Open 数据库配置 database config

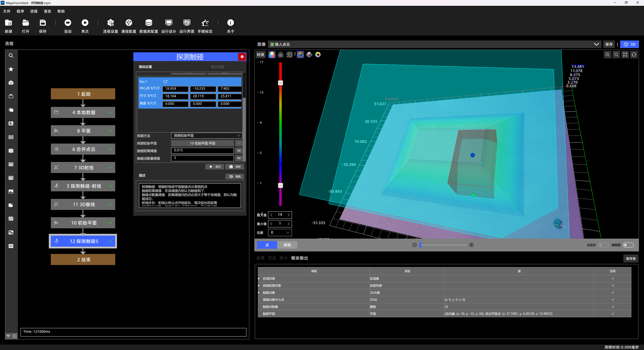coord(149,23)
